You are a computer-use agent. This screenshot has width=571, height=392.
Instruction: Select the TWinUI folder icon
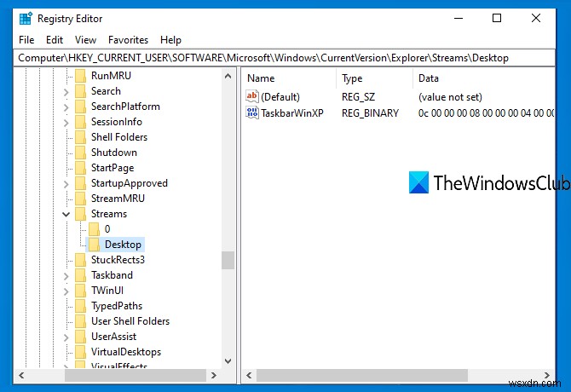80,291
